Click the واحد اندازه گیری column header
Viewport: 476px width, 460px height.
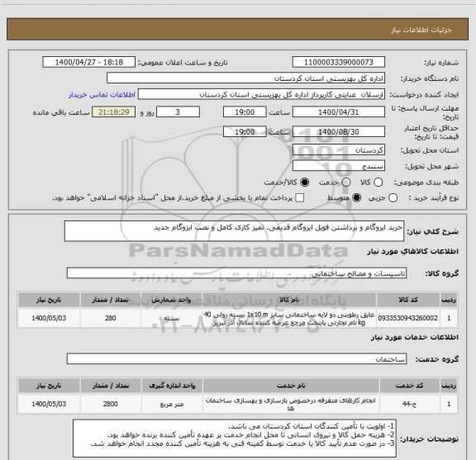tap(172, 386)
